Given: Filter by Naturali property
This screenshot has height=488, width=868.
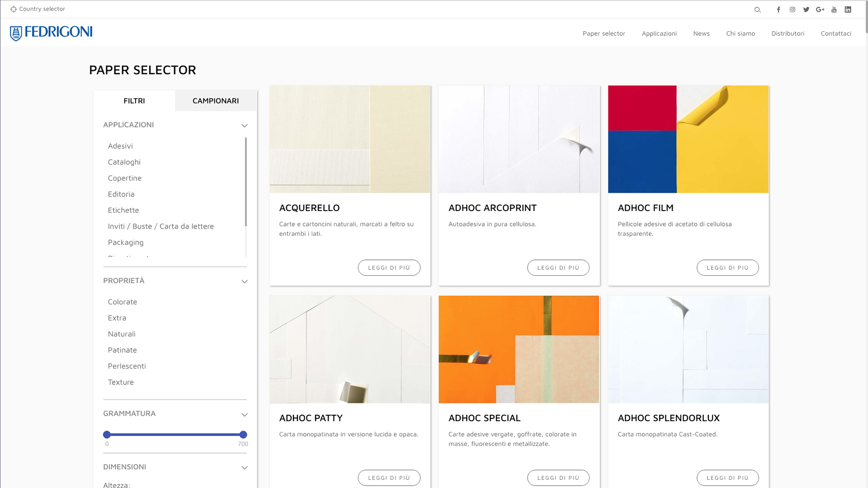Looking at the screenshot, I should pyautogui.click(x=122, y=334).
